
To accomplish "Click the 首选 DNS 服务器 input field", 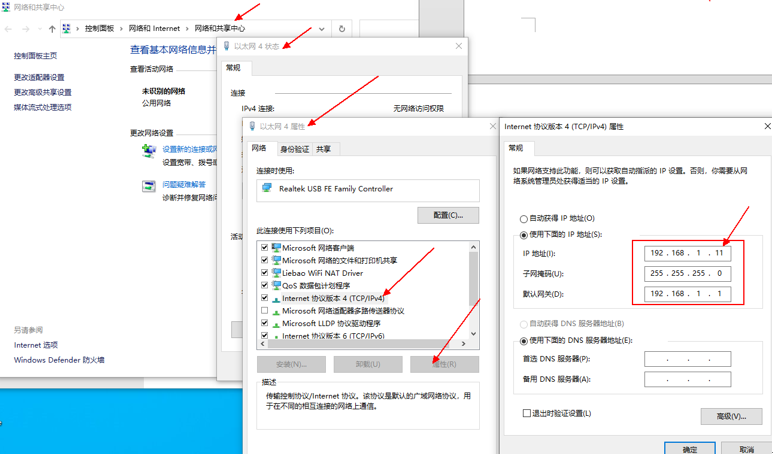I will (x=687, y=359).
